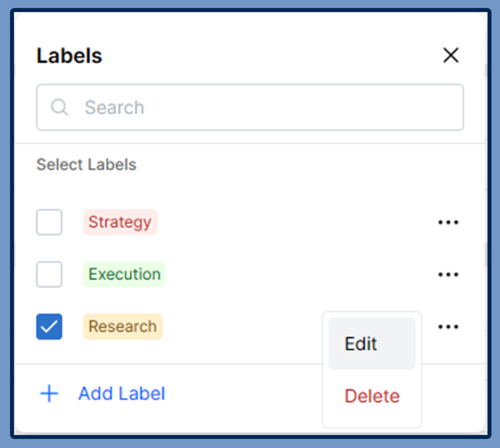
Task: Click the white checkmark in the Research box
Action: [x=49, y=327]
